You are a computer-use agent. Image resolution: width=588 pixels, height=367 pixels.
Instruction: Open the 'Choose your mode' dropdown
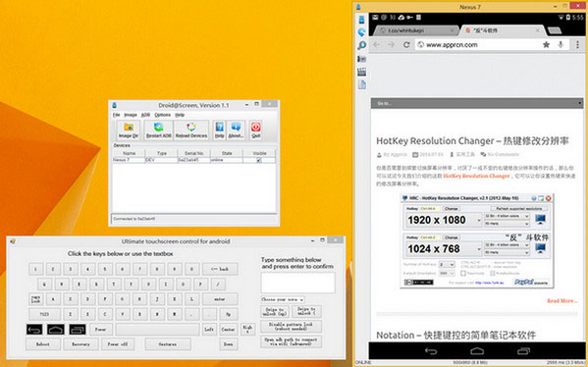point(283,299)
